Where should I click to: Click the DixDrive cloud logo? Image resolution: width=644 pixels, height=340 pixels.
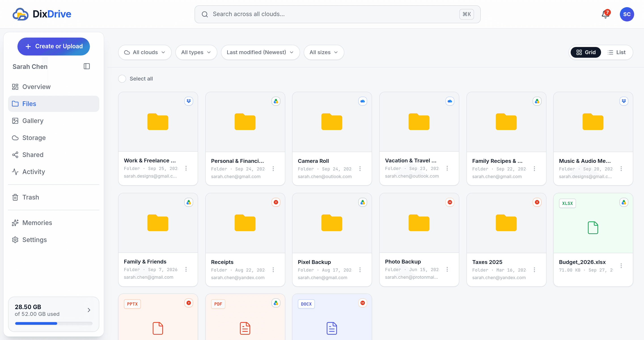(x=21, y=14)
